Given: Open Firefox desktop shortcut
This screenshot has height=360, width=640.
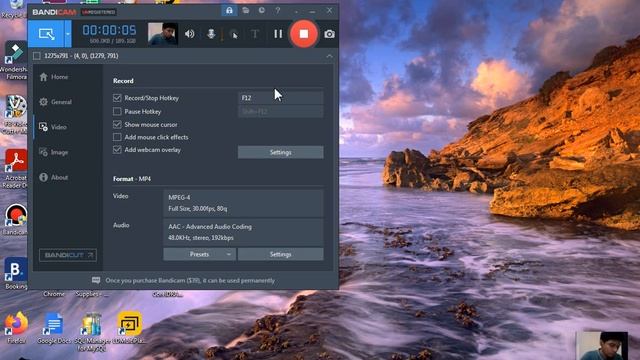Looking at the screenshot, I should coord(16,328).
